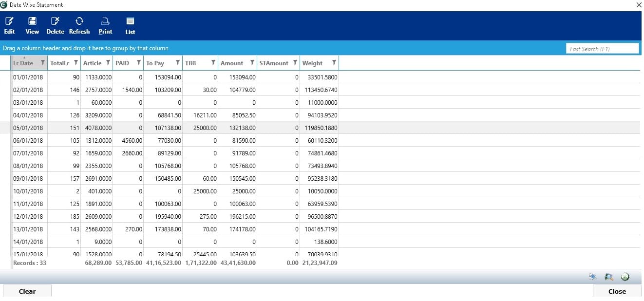Open the View toolbar icon

point(32,26)
